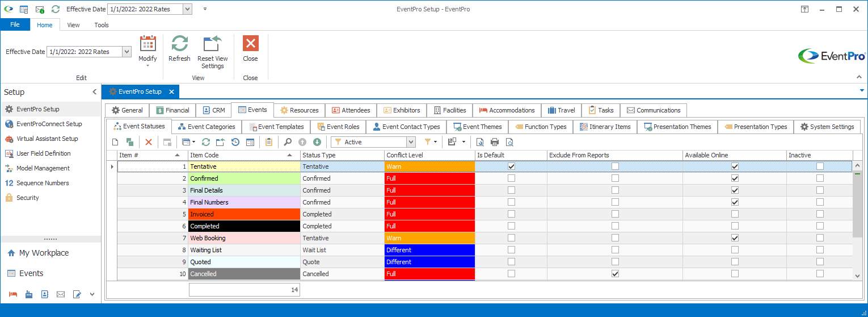The width and height of the screenshot is (868, 317).
Task: Click the footer count field showing 14
Action: [244, 290]
